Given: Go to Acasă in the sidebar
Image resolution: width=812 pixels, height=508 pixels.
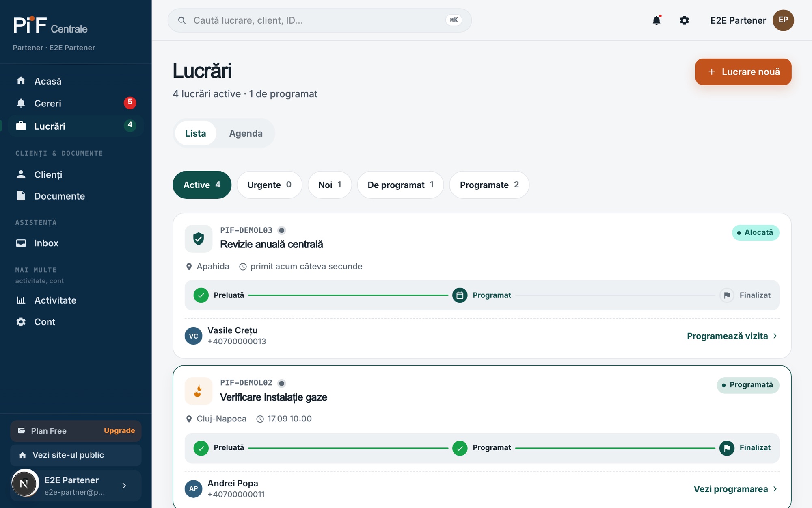Looking at the screenshot, I should 76,81.
